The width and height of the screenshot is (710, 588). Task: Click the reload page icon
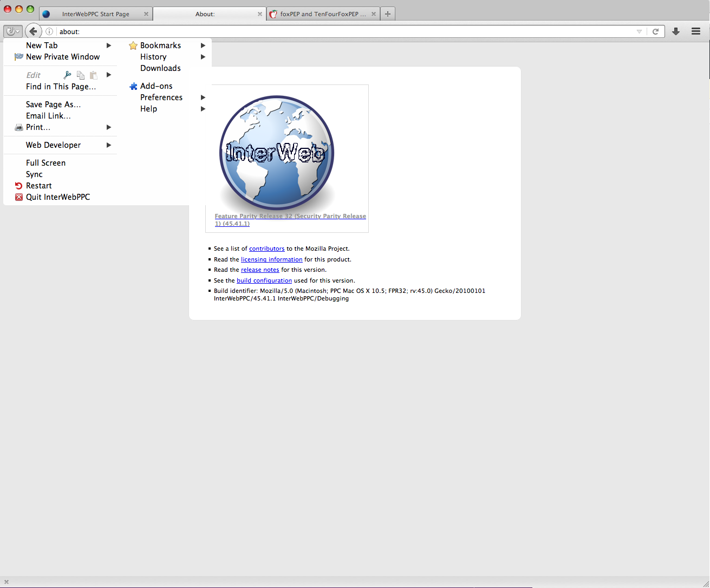[655, 31]
